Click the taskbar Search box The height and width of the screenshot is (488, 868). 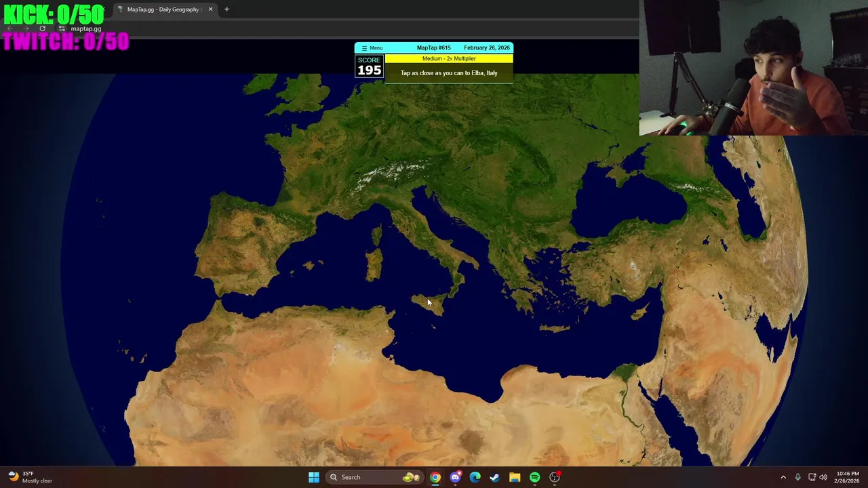click(374, 477)
